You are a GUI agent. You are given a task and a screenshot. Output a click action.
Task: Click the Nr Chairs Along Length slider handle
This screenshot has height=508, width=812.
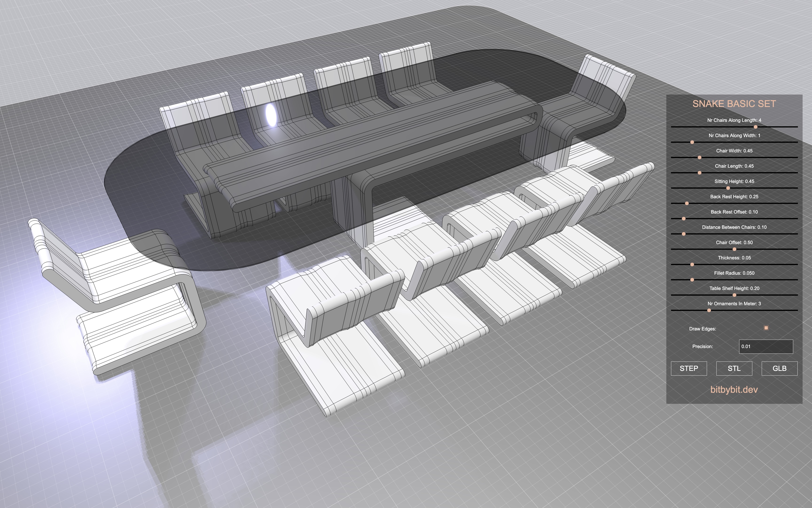click(756, 127)
